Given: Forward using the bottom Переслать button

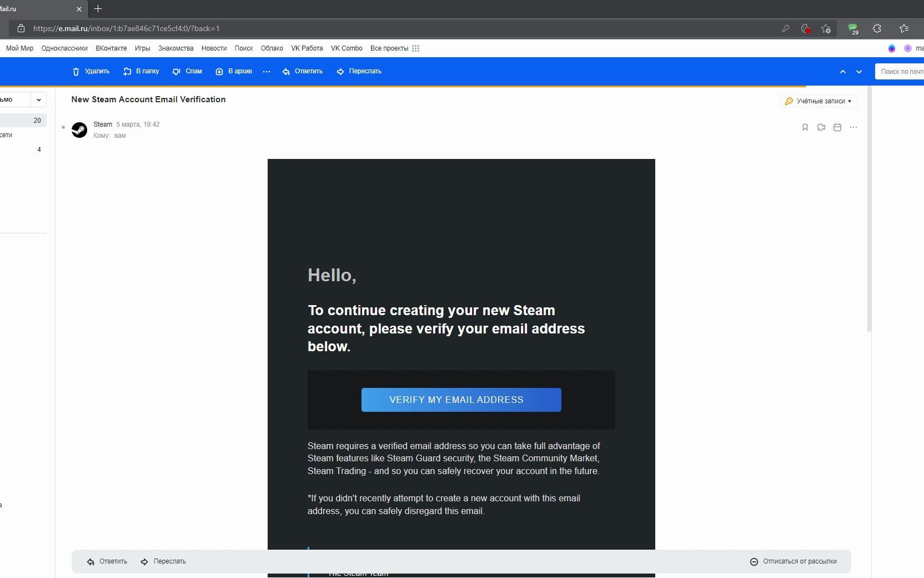Looking at the screenshot, I should [x=163, y=561].
